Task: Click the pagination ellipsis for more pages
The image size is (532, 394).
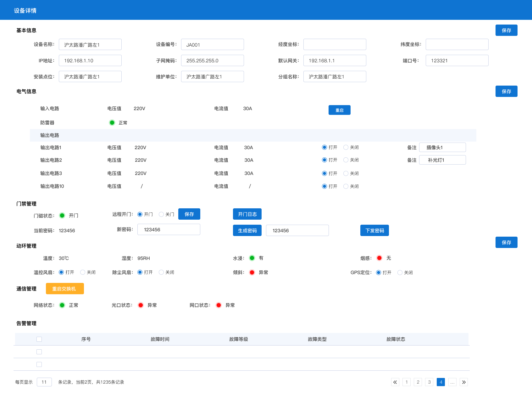Action: [x=452, y=382]
